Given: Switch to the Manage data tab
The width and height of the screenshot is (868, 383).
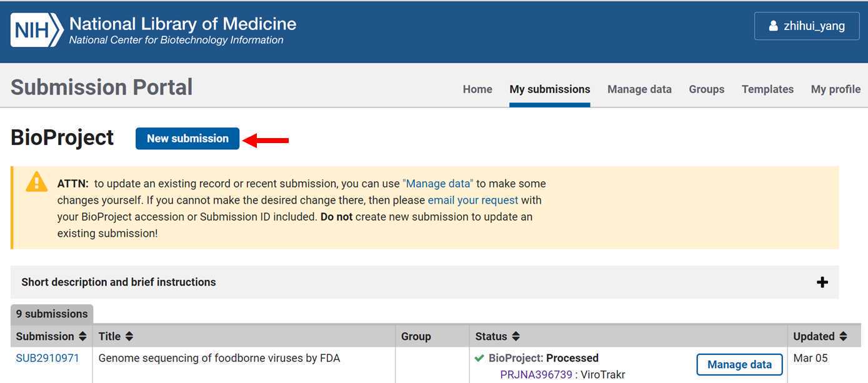Looking at the screenshot, I should click(x=639, y=89).
